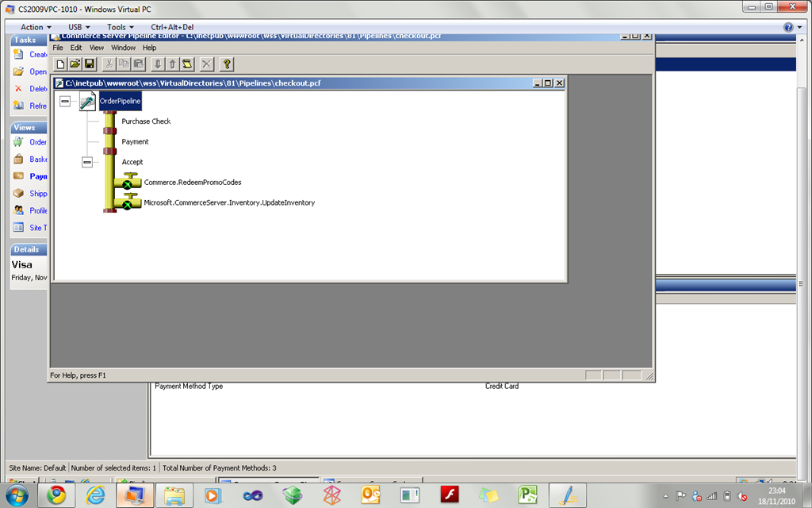Collapse the Accept stage node
The image size is (812, 508).
point(87,162)
